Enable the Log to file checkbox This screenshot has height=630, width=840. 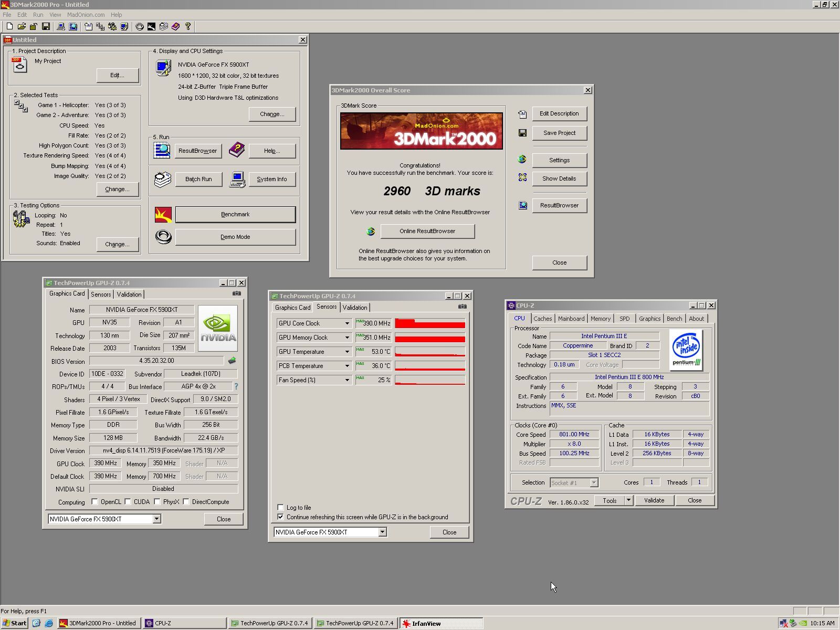280,507
